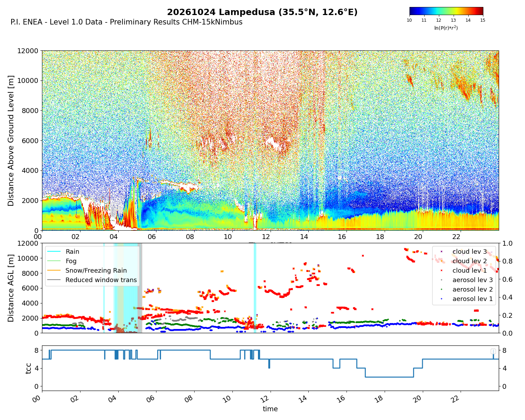
Task: Click the 0.2 tick on the secondary axis
Action: coord(507,315)
